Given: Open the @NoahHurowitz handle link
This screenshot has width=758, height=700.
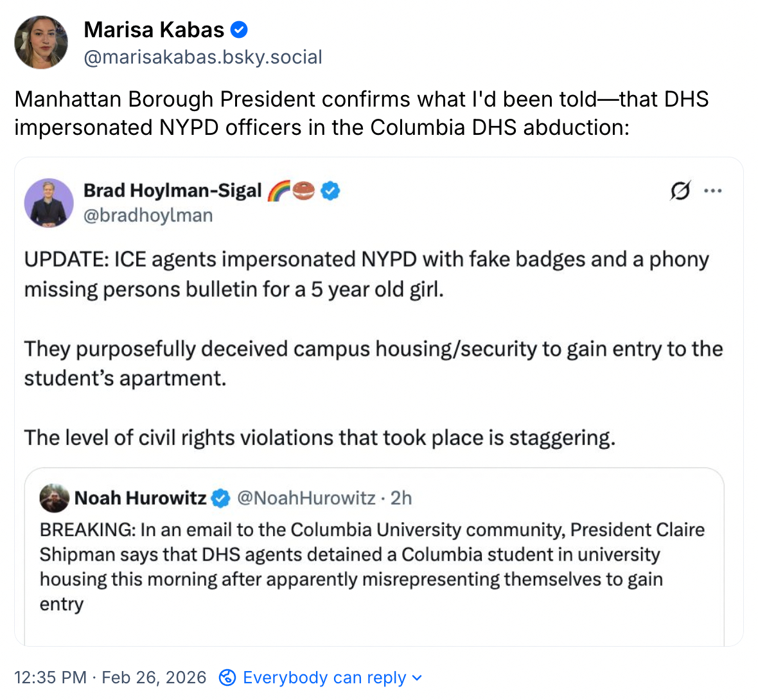Looking at the screenshot, I should point(306,498).
